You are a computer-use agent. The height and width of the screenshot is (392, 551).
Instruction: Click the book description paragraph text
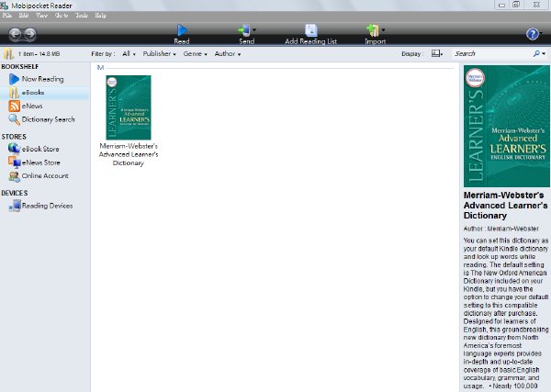click(x=506, y=313)
